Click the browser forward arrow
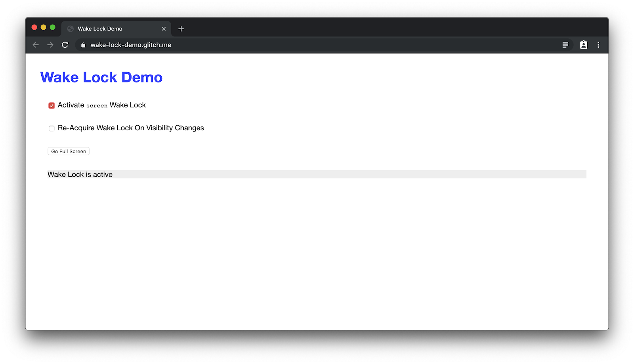 50,45
